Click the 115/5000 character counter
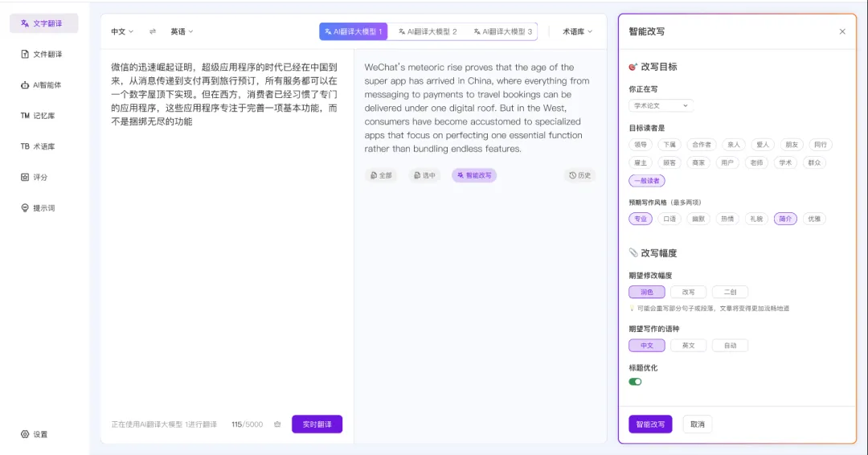868x455 pixels. [x=247, y=424]
